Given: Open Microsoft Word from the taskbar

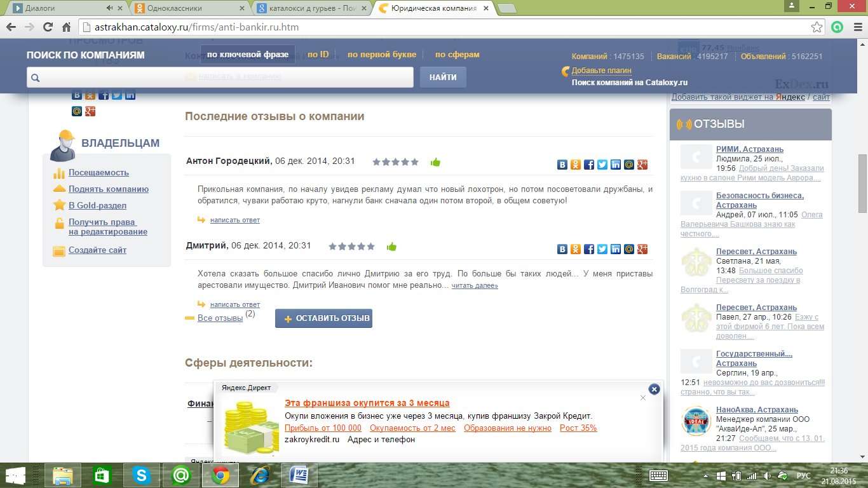Looking at the screenshot, I should point(299,475).
